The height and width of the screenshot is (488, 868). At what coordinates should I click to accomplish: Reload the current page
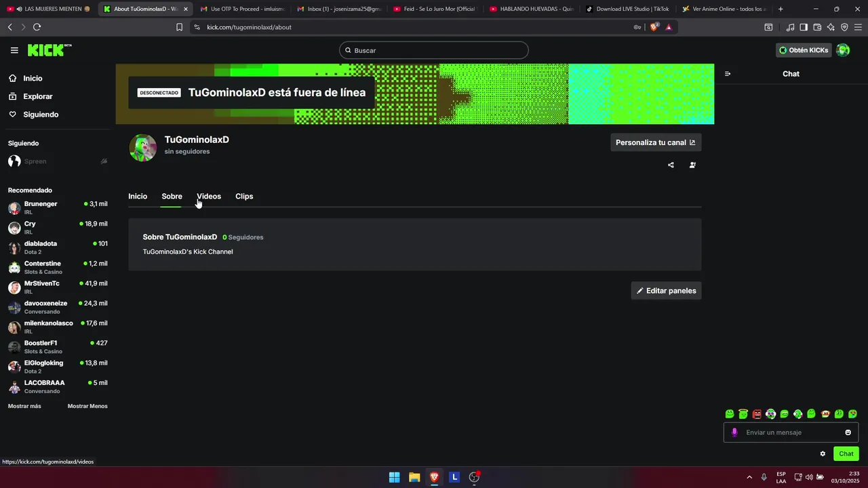click(37, 27)
